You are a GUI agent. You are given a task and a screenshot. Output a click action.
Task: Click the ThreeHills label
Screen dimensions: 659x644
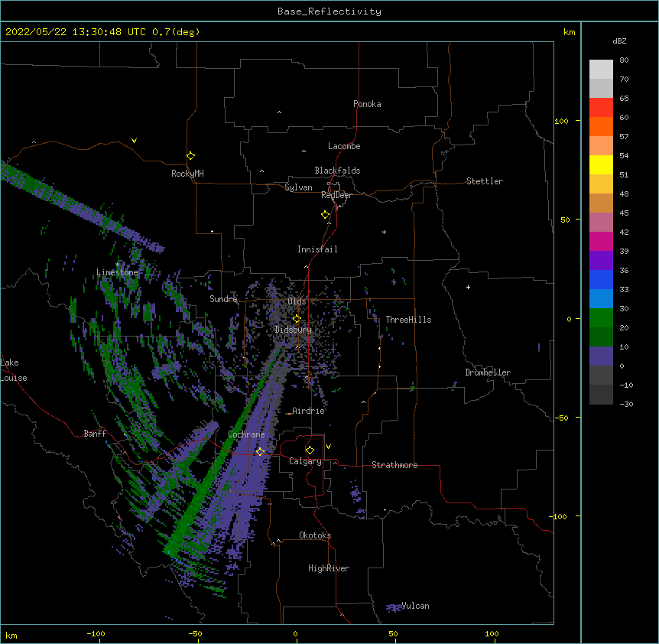click(408, 320)
